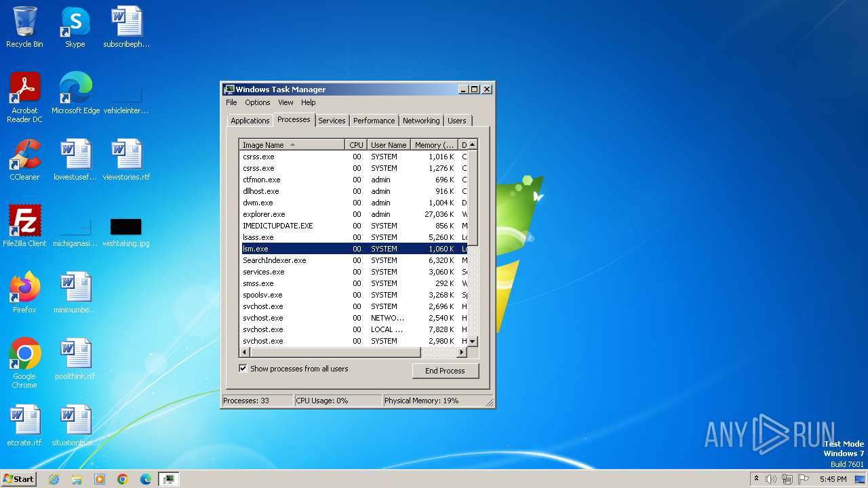The height and width of the screenshot is (488, 868).
Task: Click the Task Manager taskbar button
Action: click(x=168, y=479)
